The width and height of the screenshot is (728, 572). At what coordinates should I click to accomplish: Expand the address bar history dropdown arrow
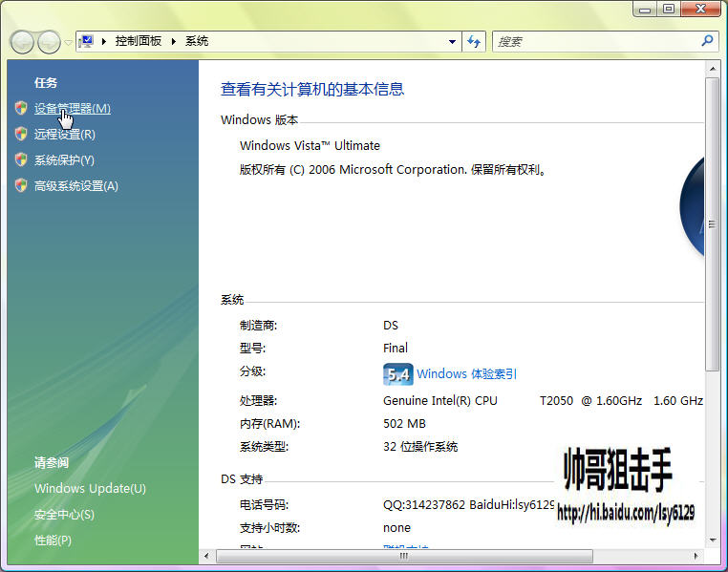point(452,42)
